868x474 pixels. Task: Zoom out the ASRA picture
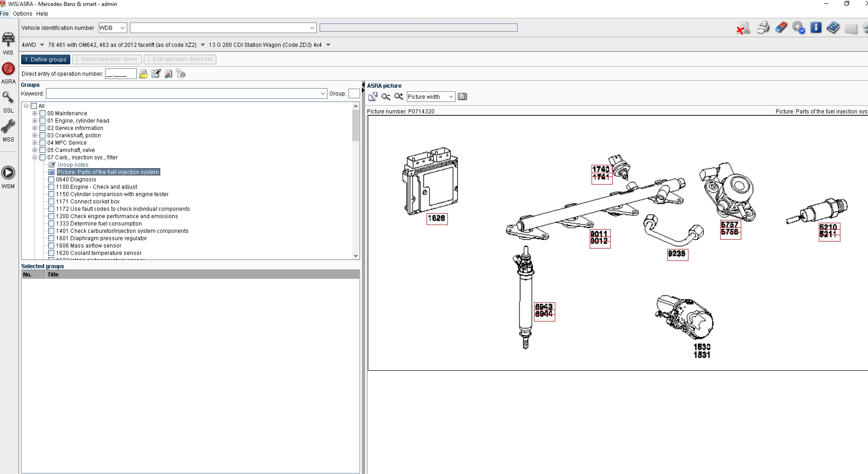click(386, 96)
